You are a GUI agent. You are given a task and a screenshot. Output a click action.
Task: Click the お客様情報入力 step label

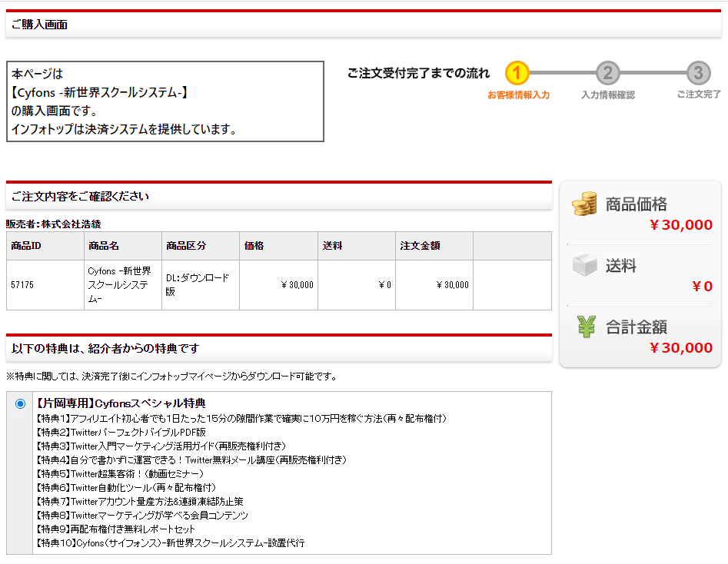click(518, 95)
